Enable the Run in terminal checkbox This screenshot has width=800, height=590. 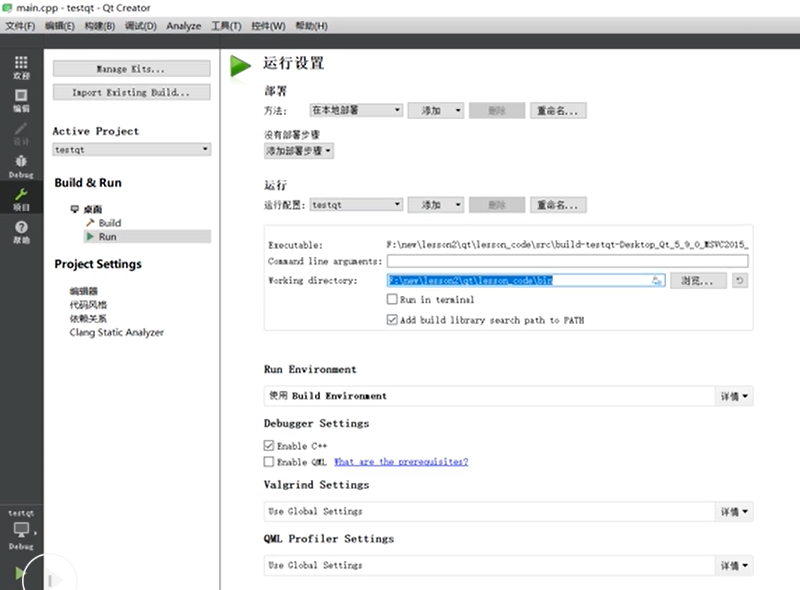(x=392, y=299)
